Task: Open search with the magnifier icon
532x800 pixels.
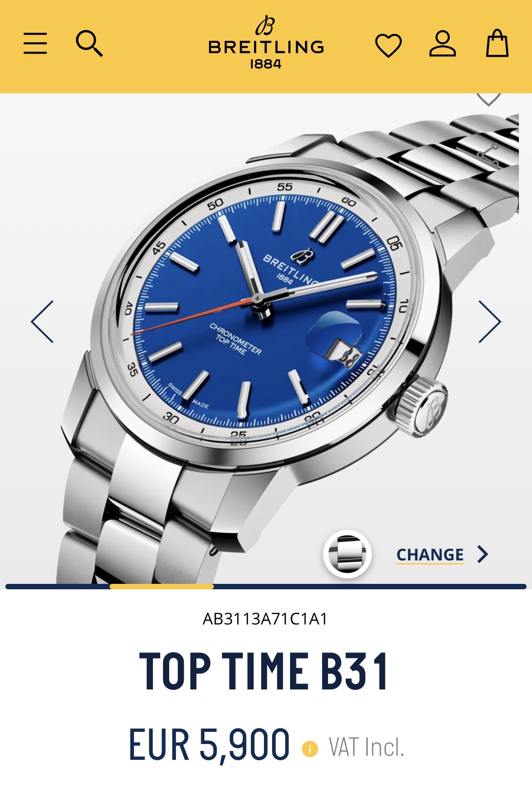Action: pyautogui.click(x=89, y=43)
